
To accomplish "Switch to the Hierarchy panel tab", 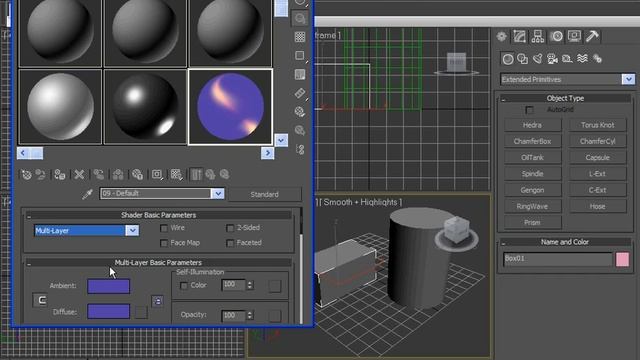I will (538, 37).
